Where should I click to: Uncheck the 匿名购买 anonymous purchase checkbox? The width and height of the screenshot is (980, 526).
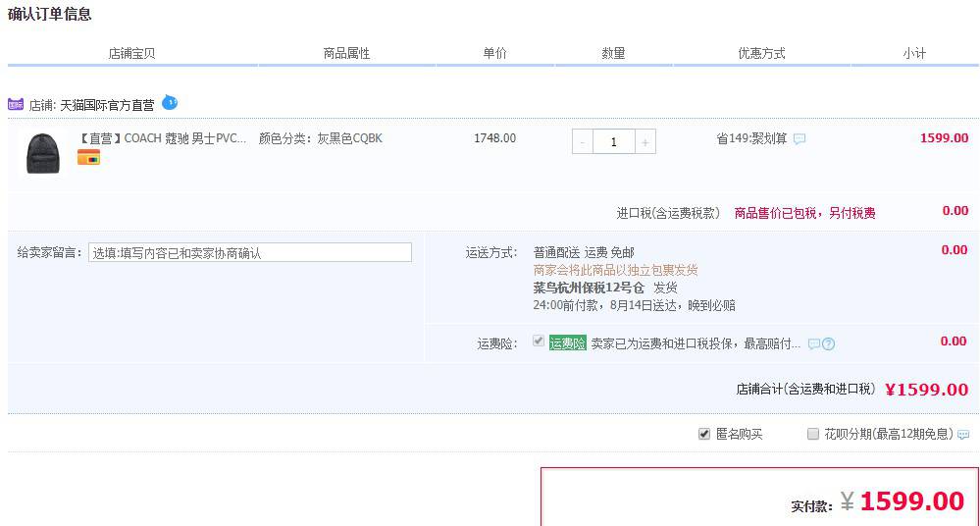(x=704, y=434)
